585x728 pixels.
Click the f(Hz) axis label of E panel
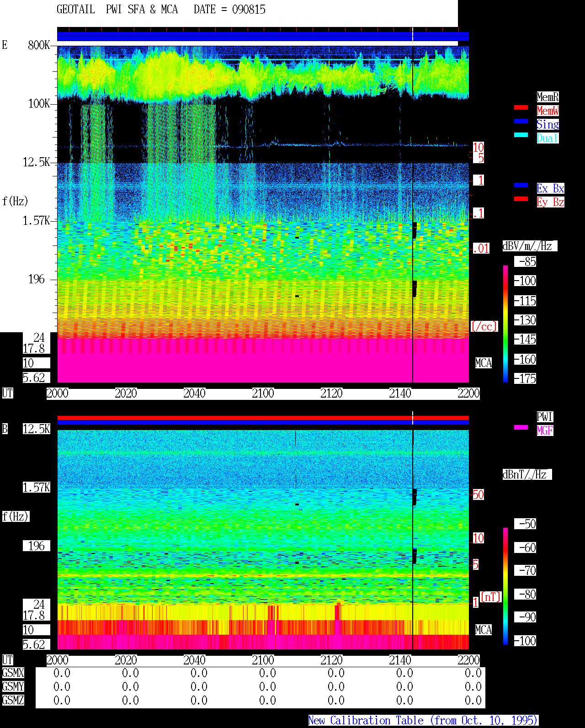pyautogui.click(x=15, y=201)
